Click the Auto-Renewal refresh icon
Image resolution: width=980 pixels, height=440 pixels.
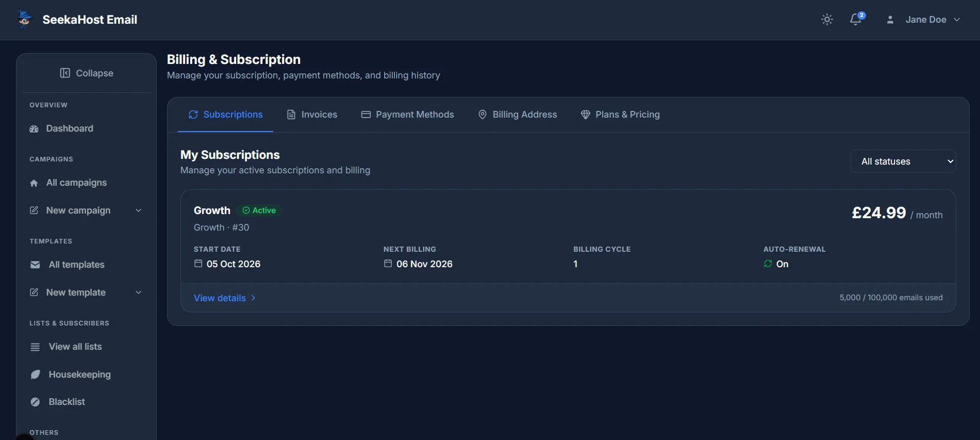768,264
